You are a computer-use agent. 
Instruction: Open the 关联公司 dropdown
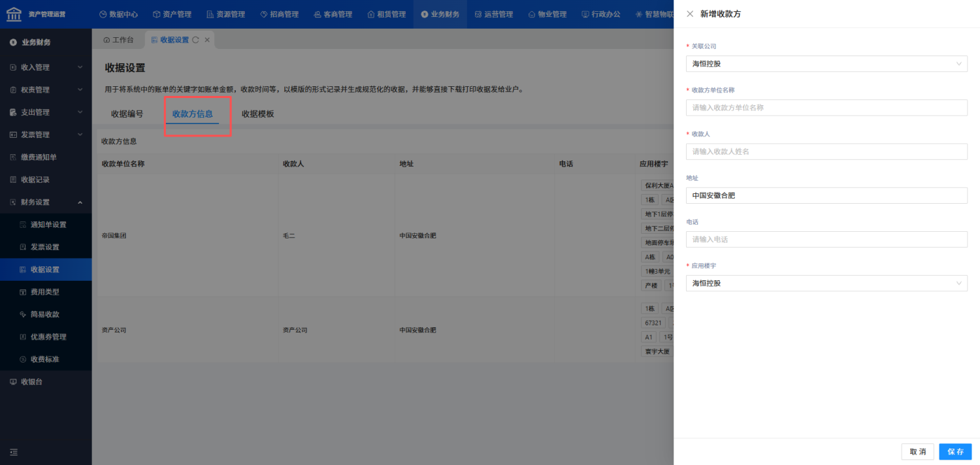(x=826, y=63)
